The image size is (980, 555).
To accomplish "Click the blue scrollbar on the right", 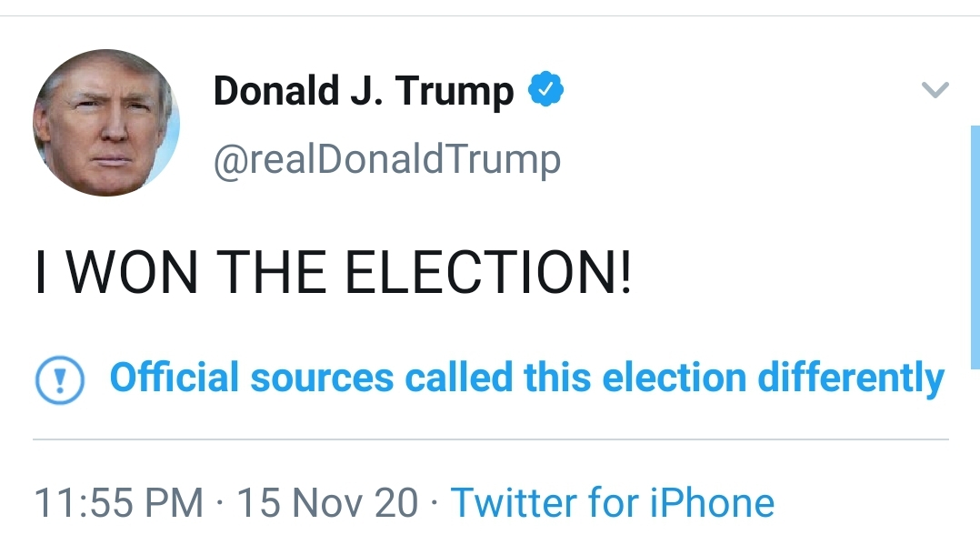I will tap(975, 247).
